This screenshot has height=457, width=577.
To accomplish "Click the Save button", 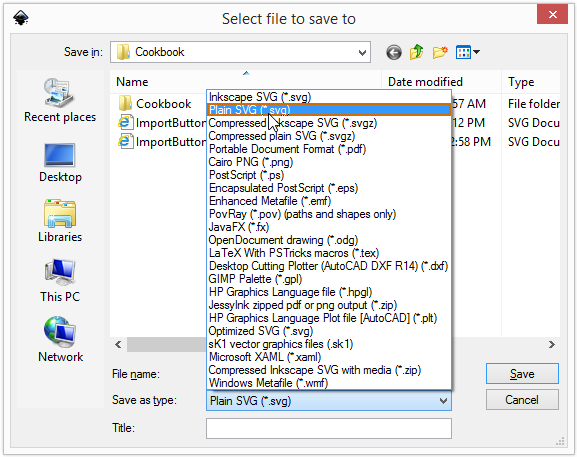I will pyautogui.click(x=522, y=374).
